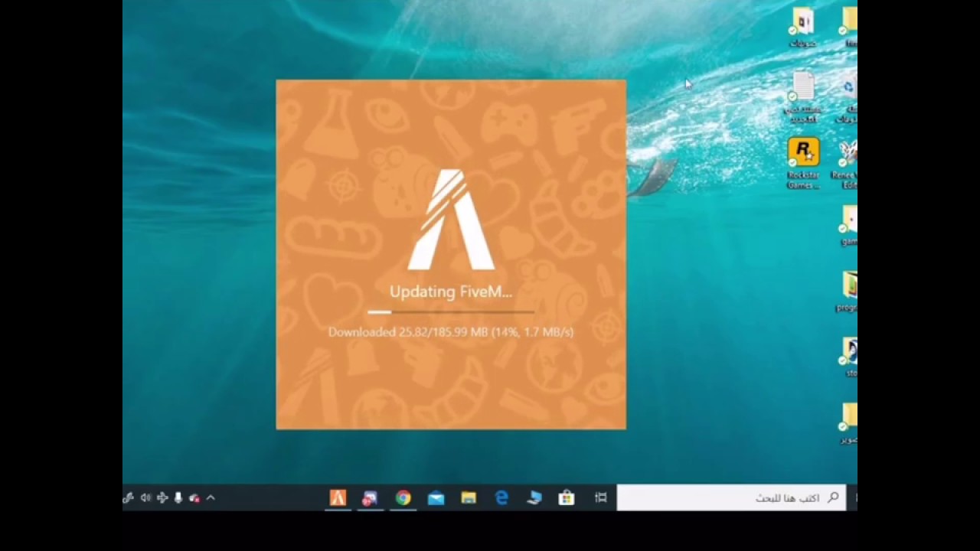Screen dimensions: 980x551
Task: Click the FiveM download progress bar
Action: click(451, 312)
